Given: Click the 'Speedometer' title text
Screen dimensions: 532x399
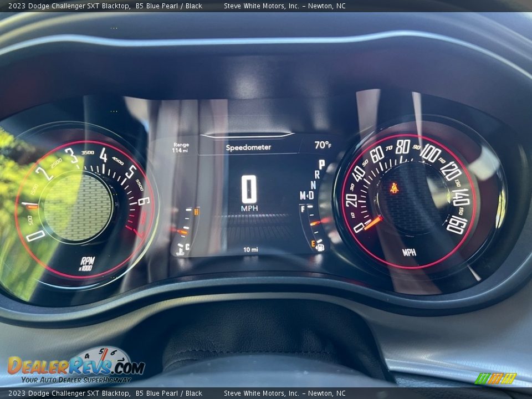Looking at the screenshot, I should pyautogui.click(x=248, y=147).
